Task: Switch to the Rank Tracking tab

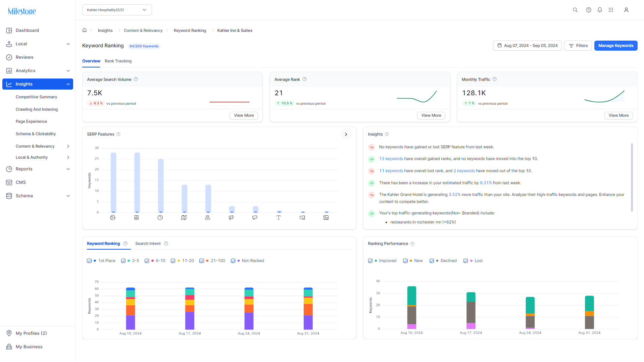Action: [118, 61]
